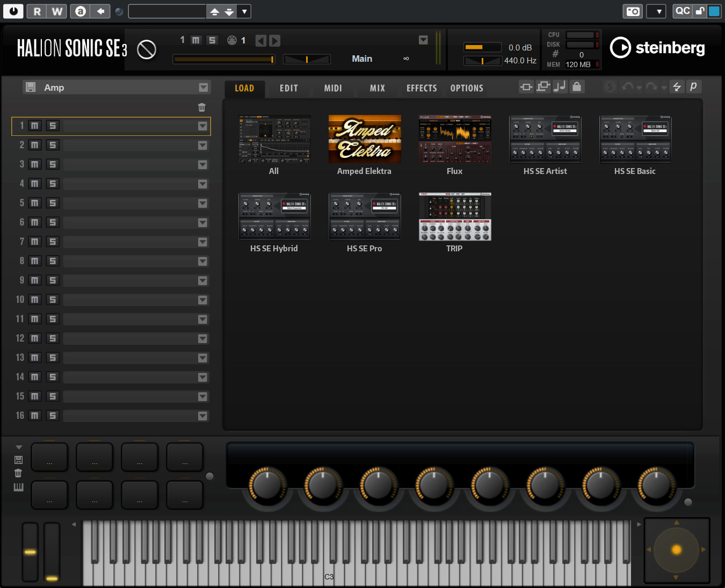Screen dimensions: 725x588
Task: Open load dropdown for slot 7
Action: coord(202,242)
